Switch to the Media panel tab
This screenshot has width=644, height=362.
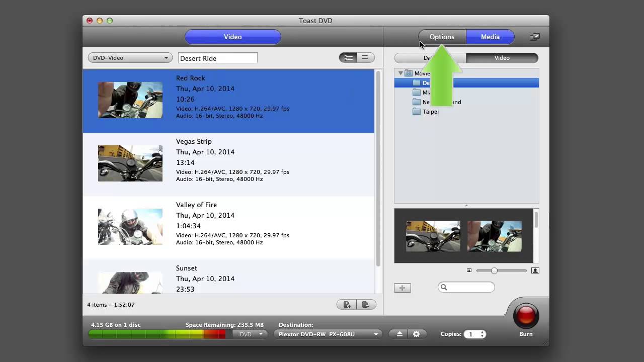(x=490, y=37)
